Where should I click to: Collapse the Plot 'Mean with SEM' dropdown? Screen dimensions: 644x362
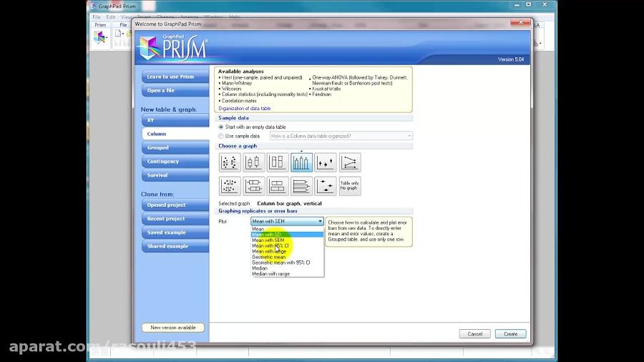(x=287, y=221)
